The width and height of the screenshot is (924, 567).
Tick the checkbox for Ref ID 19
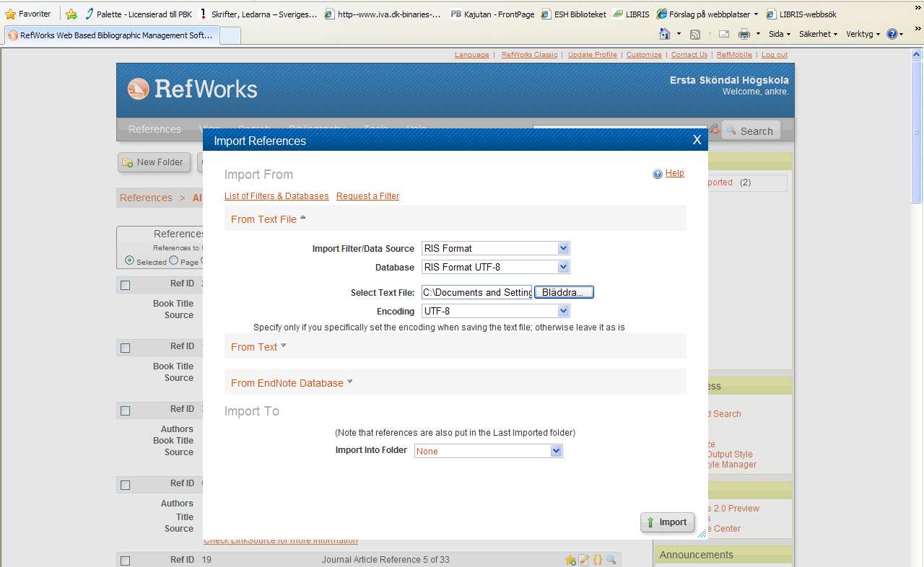coord(125,561)
